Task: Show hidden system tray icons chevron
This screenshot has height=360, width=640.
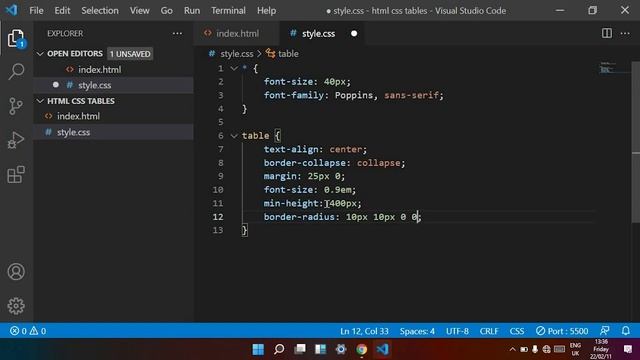Action: 512,349
